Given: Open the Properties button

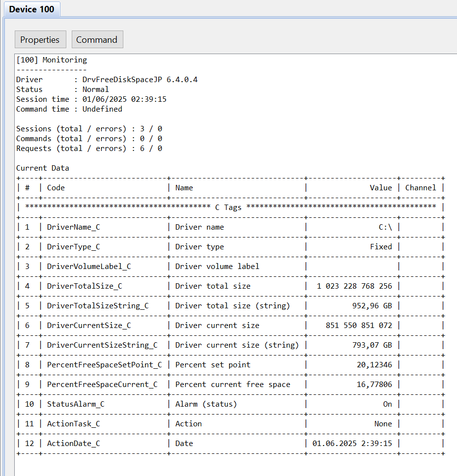Looking at the screenshot, I should (x=40, y=39).
